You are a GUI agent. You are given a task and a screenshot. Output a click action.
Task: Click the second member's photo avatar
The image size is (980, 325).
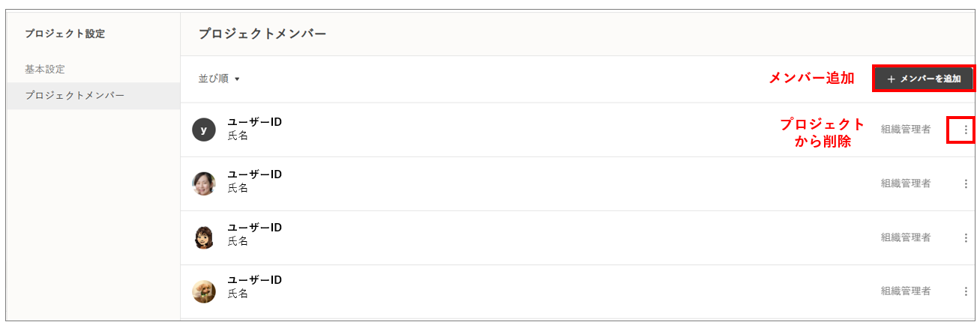204,183
